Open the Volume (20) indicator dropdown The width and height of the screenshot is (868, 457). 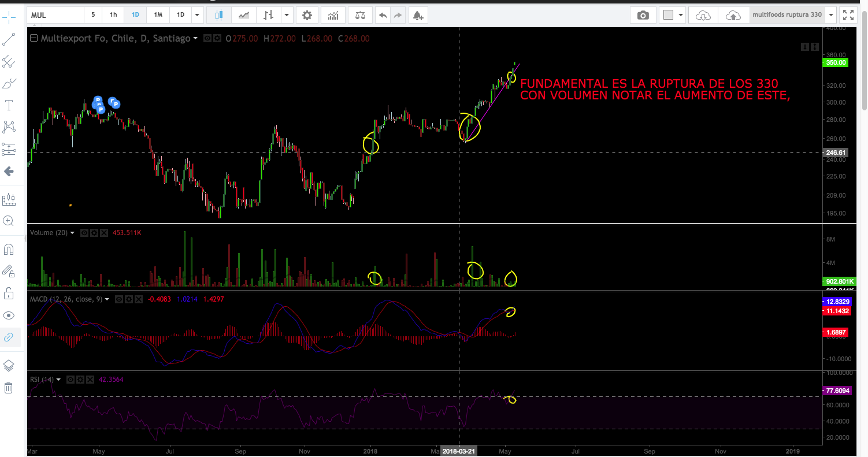click(72, 233)
